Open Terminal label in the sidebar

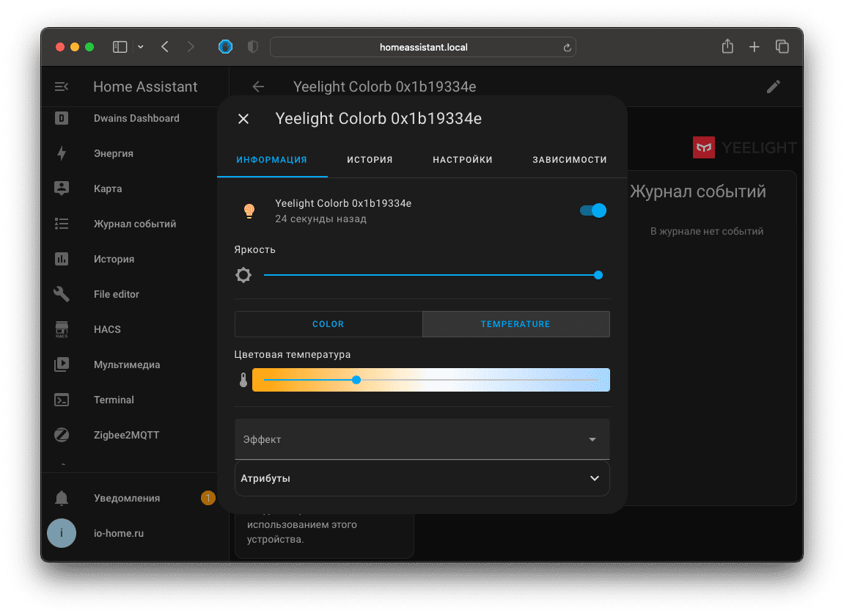[114, 400]
